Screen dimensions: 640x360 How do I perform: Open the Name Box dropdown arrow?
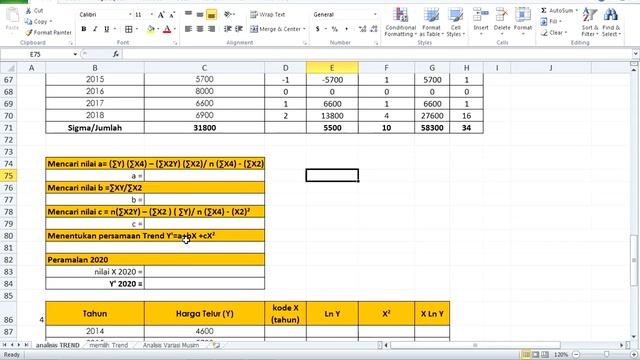[x=75, y=54]
